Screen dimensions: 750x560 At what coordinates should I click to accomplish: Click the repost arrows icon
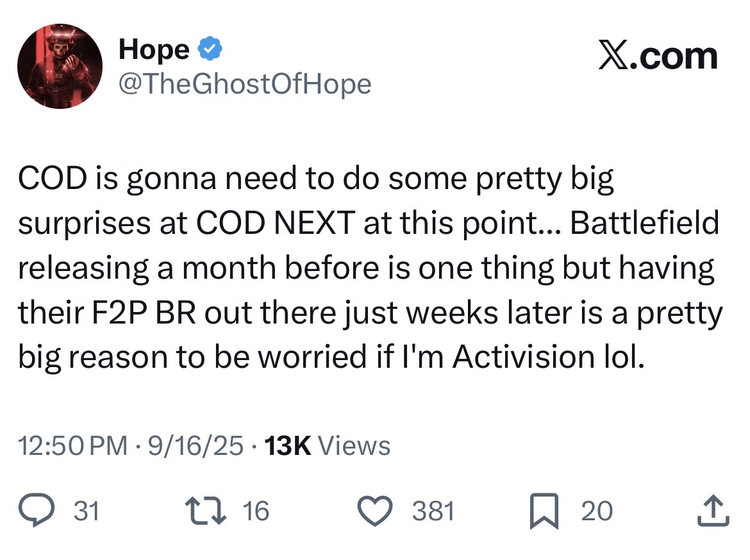click(x=206, y=511)
